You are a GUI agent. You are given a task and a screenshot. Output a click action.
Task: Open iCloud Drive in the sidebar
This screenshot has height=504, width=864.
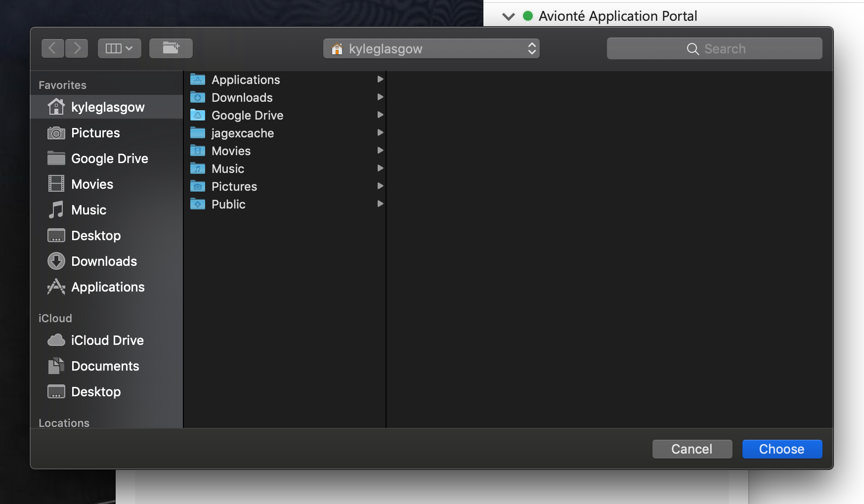click(107, 340)
